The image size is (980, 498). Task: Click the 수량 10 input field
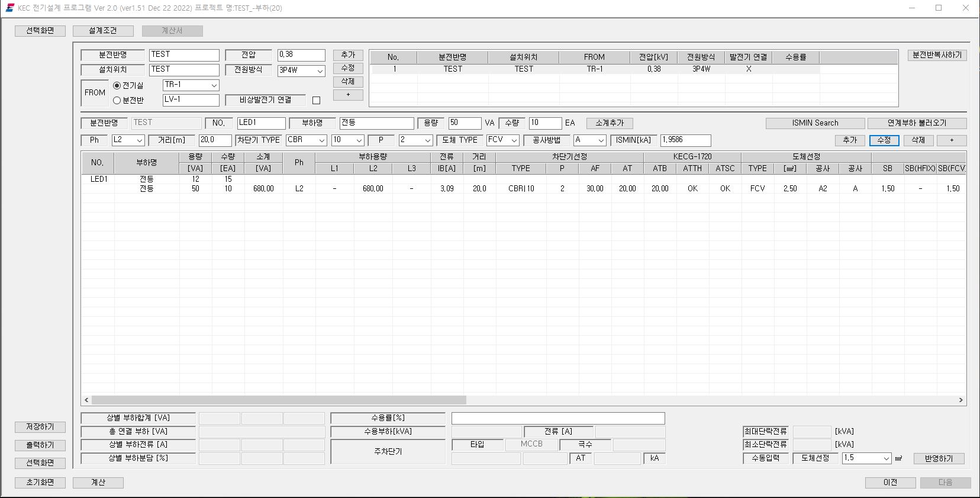tap(545, 123)
